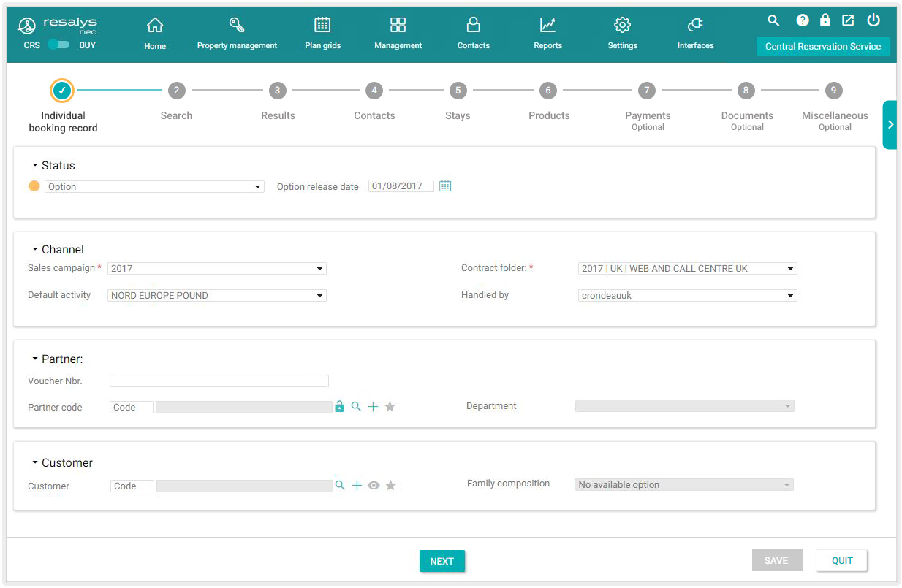Viewport: 902px width, 588px height.
Task: Click the power icon in the top bar
Action: 873,20
